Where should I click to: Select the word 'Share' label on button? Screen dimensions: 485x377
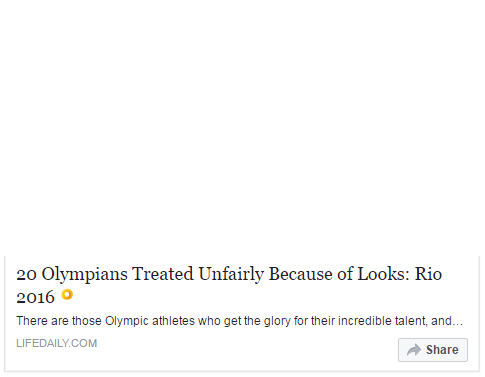pyautogui.click(x=442, y=350)
